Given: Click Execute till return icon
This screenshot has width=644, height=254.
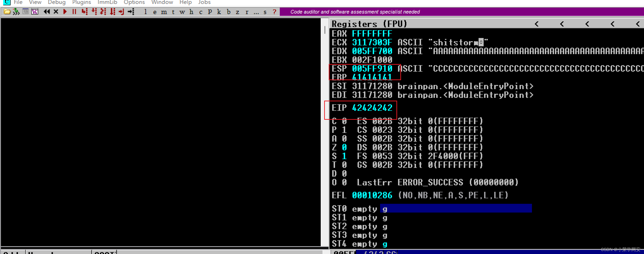Looking at the screenshot, I should [x=121, y=12].
